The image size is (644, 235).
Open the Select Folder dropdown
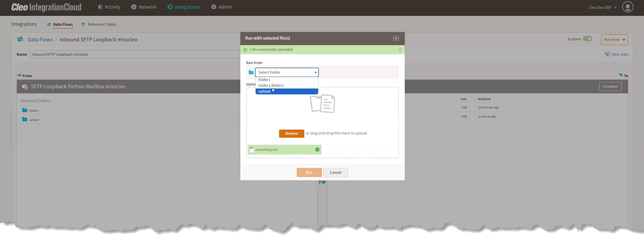click(287, 72)
